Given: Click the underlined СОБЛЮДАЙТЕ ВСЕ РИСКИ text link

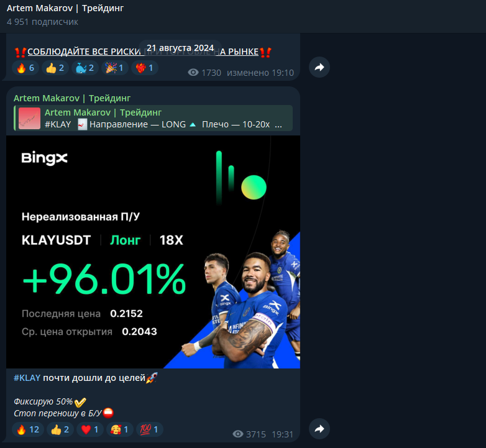Looking at the screenshot, I should pyautogui.click(x=85, y=52).
